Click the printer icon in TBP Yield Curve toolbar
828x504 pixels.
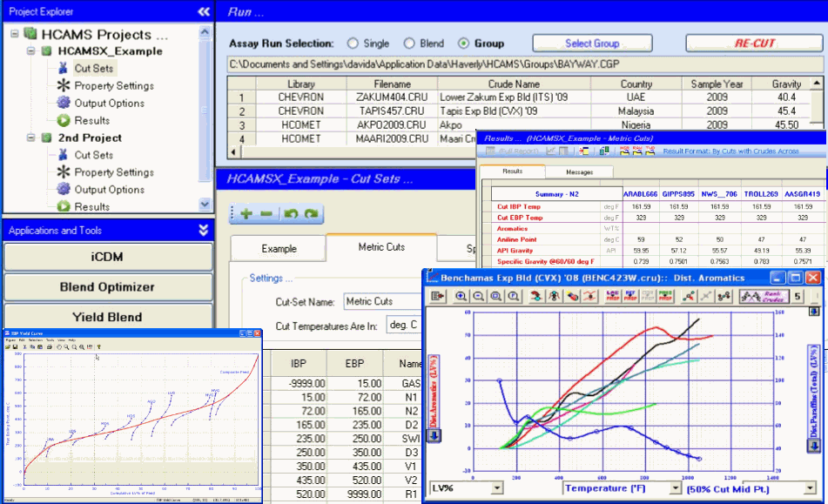click(x=49, y=346)
